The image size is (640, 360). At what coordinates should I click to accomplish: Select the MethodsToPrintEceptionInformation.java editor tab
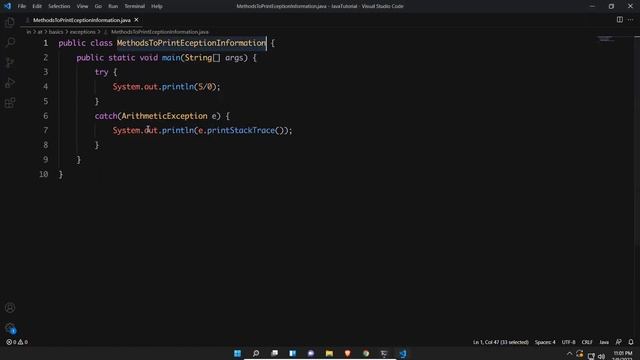tap(82, 20)
